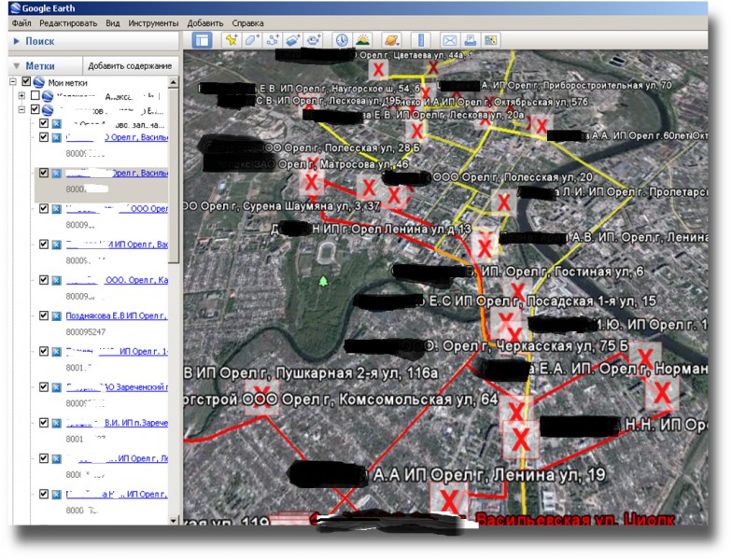The width and height of the screenshot is (732, 560).
Task: Toggle the Мои метки checkbox
Action: click(26, 82)
